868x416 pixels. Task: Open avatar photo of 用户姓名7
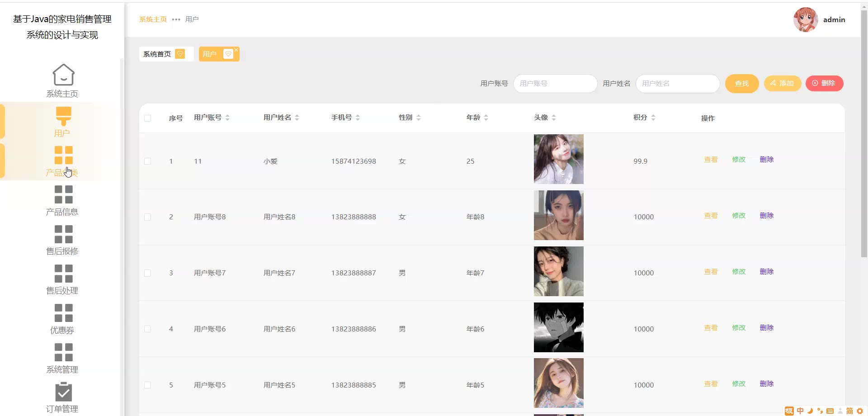point(559,271)
